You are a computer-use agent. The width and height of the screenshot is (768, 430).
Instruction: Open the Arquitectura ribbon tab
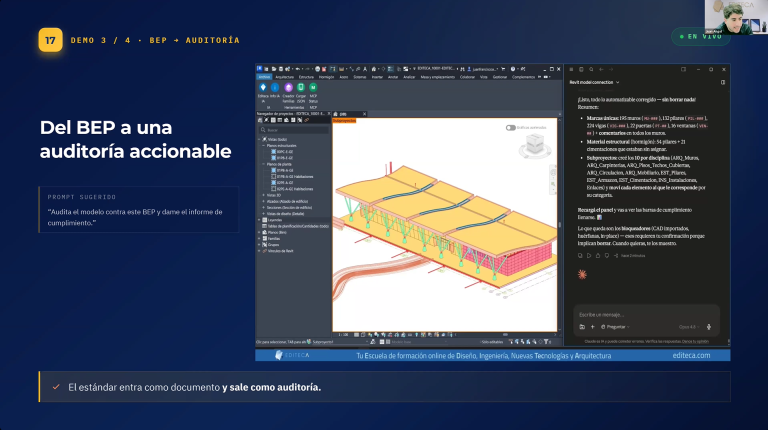click(285, 77)
